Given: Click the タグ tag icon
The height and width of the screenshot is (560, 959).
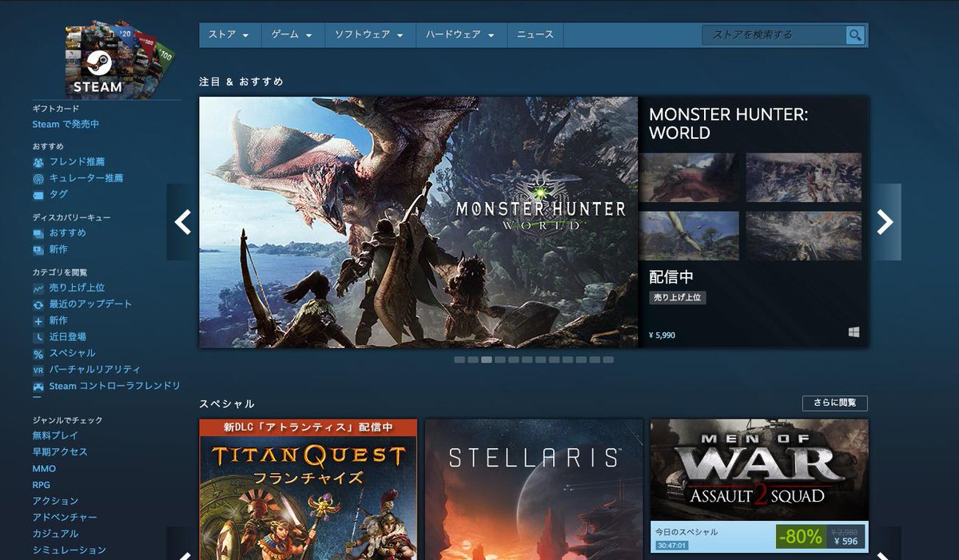Looking at the screenshot, I should [x=38, y=195].
